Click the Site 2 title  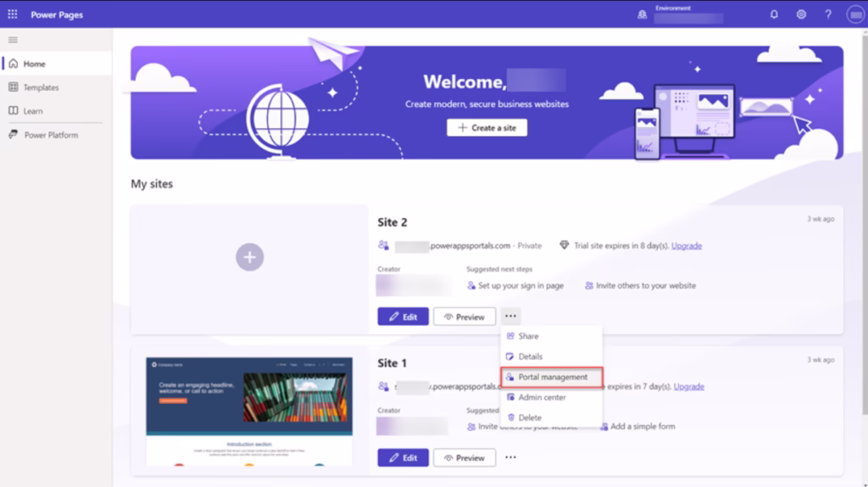[x=392, y=222]
